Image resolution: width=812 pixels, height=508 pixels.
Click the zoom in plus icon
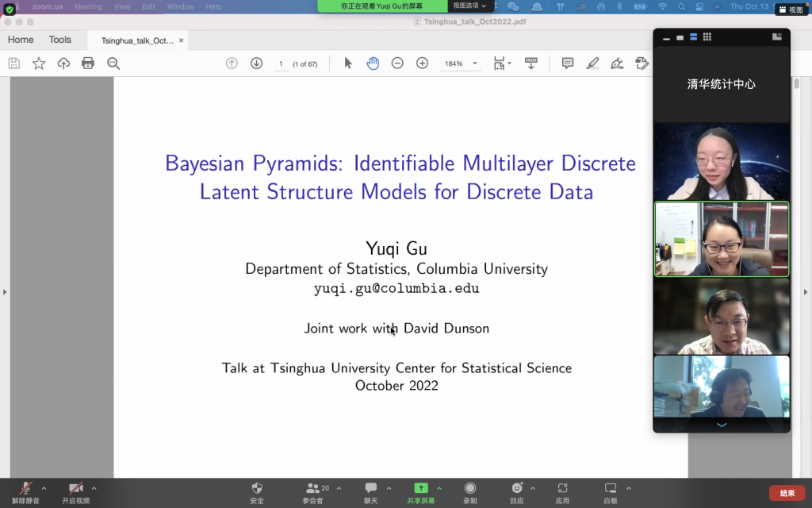tap(423, 63)
